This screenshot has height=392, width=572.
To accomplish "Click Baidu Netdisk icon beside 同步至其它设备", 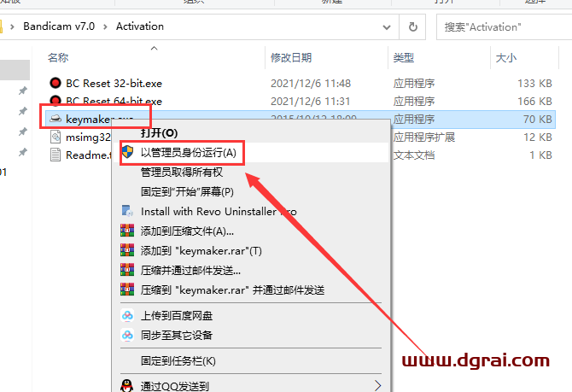I will 127,335.
